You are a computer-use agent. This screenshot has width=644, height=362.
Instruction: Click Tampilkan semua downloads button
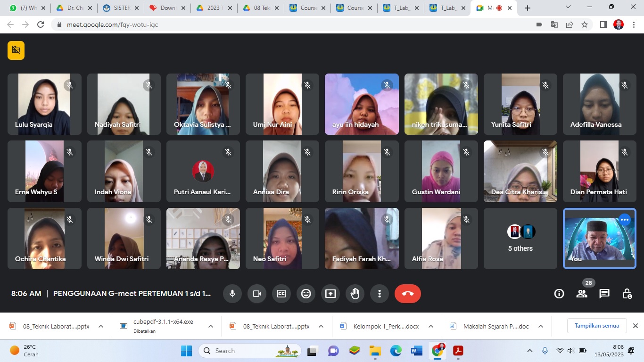pyautogui.click(x=596, y=326)
